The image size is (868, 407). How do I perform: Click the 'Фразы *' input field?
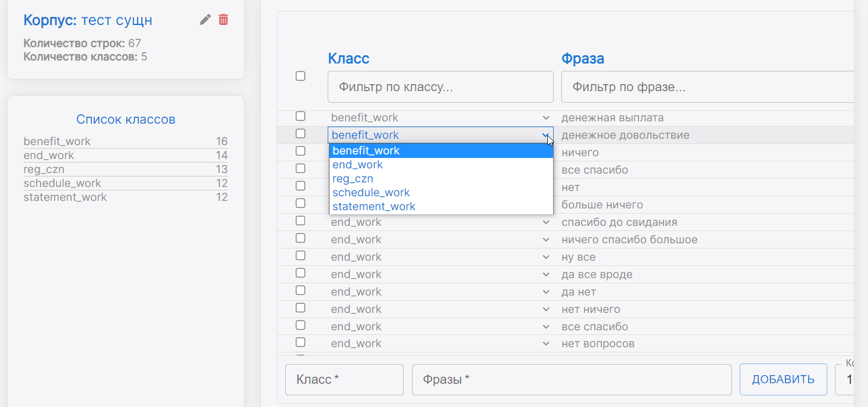(x=571, y=380)
